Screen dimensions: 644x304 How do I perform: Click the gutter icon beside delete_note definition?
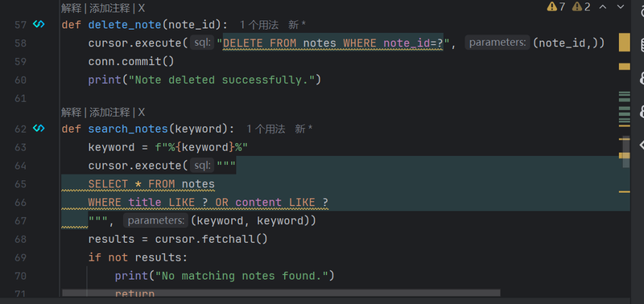[x=39, y=25]
